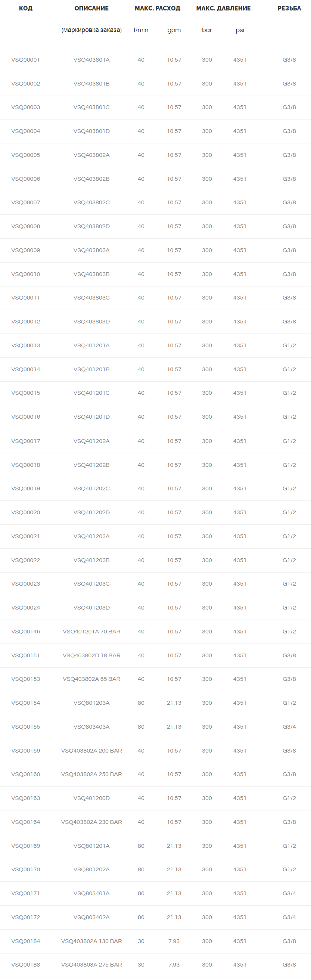Select description VSQ403801B cell
Image resolution: width=311 pixels, height=980 pixels.
pos(91,84)
